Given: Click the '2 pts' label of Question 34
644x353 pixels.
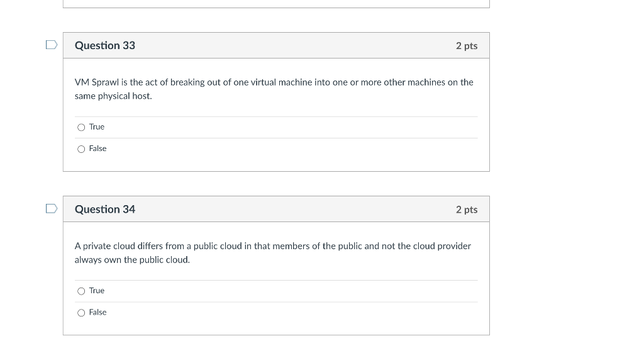Looking at the screenshot, I should (x=467, y=210).
